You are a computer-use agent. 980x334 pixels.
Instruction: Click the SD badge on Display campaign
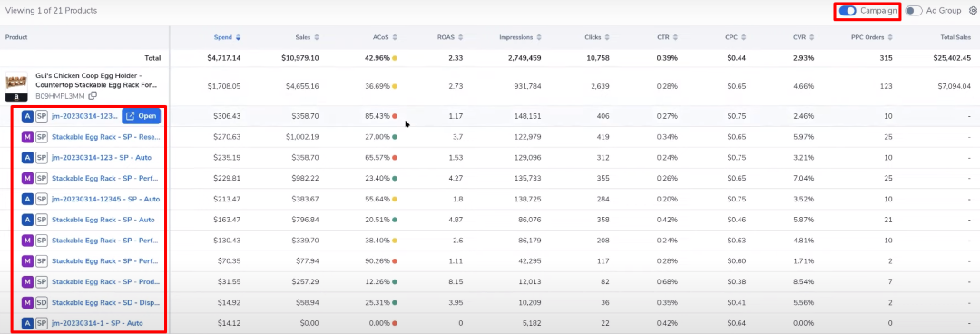pyautogui.click(x=41, y=303)
